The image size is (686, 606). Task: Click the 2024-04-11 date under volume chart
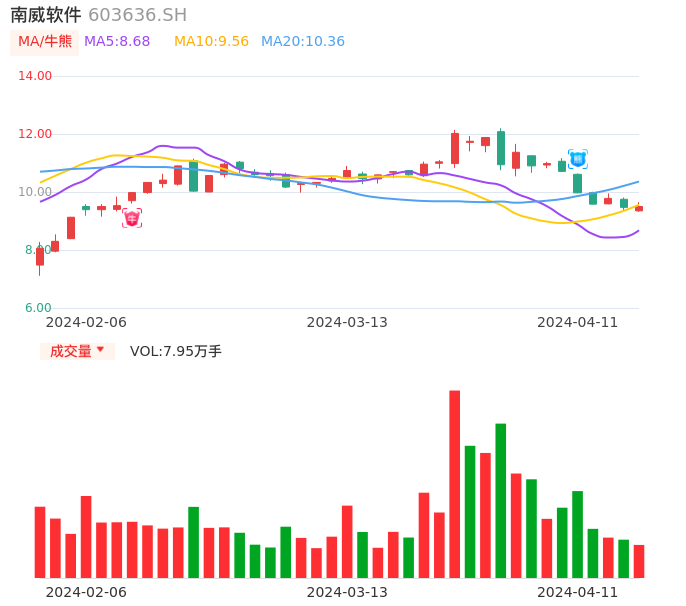click(577, 592)
